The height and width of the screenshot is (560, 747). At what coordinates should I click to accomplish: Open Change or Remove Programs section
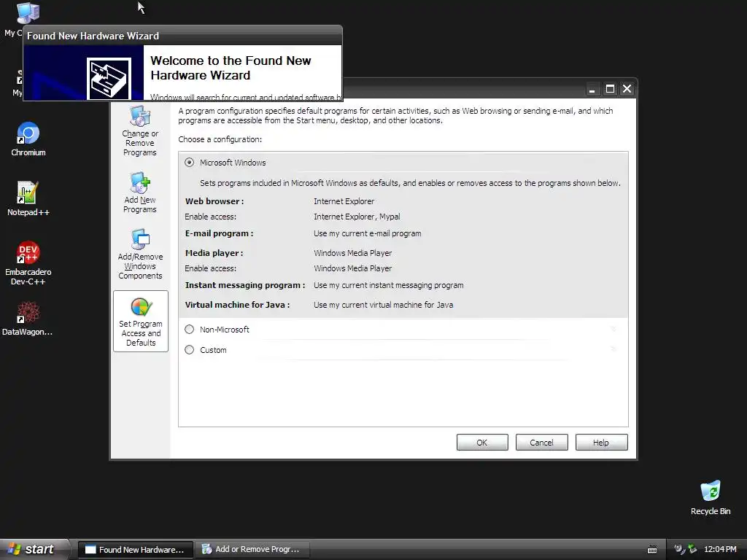click(x=139, y=132)
